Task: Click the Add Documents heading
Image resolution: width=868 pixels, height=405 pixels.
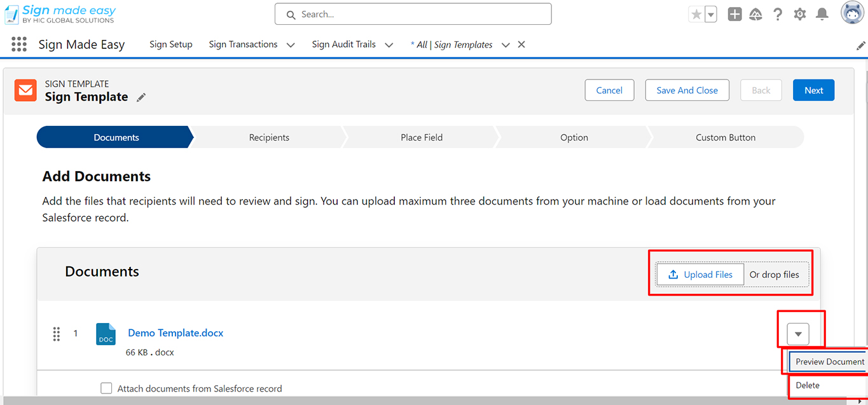Action: click(97, 177)
